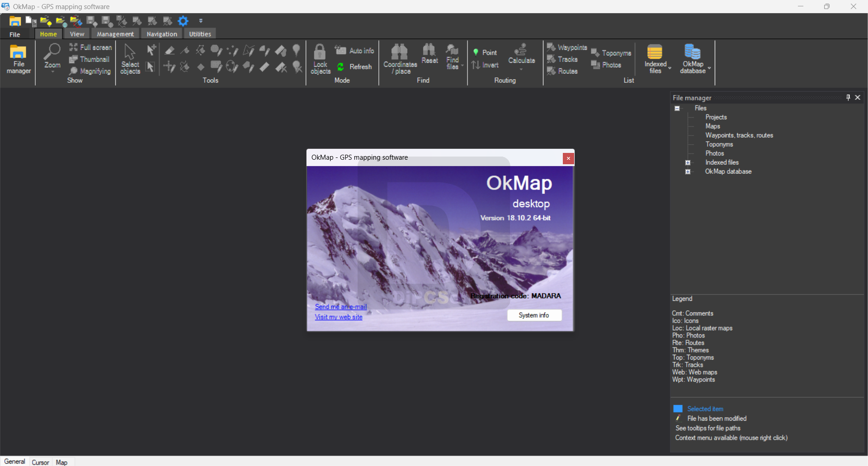Switch to Cursor status tab
Screen dimensions: 868x466
tap(40, 462)
